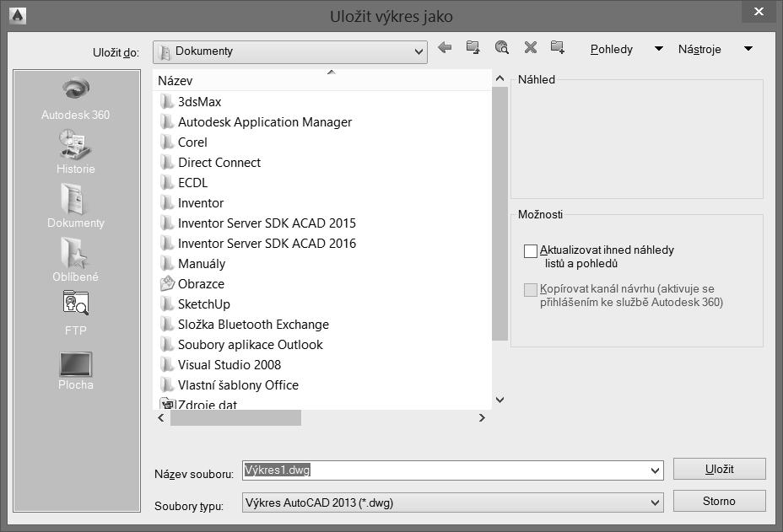Open the Nástroje menu
783x532 pixels.
click(x=699, y=50)
